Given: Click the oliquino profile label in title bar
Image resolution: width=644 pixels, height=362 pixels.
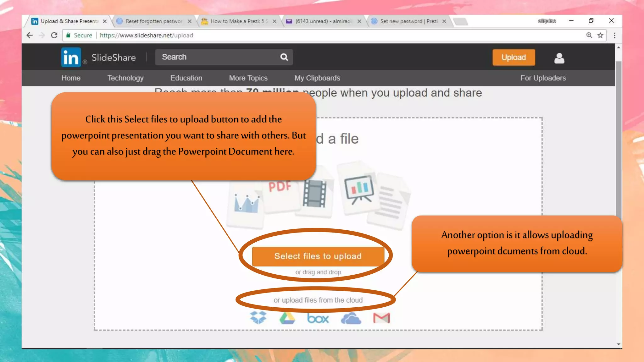Looking at the screenshot, I should (547, 21).
